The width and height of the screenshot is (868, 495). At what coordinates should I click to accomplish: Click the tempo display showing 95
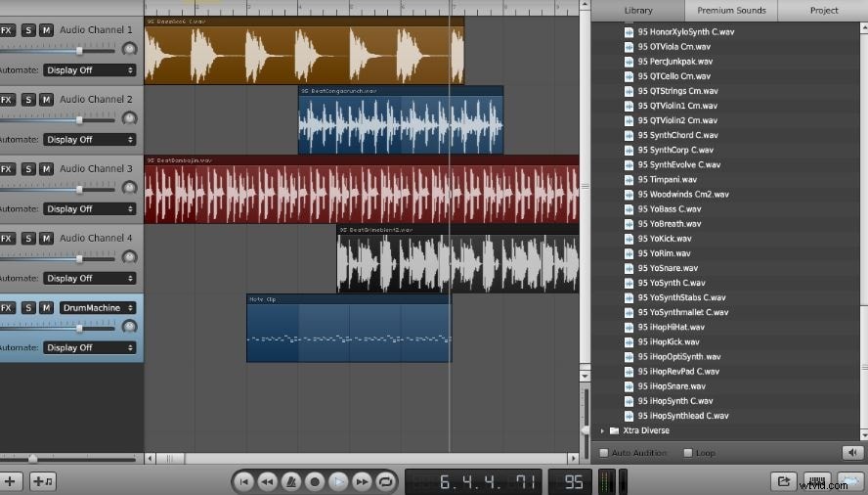pyautogui.click(x=570, y=481)
